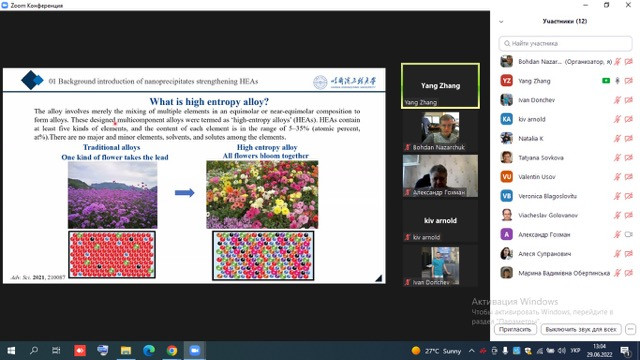Click Выключить звук для всех button
This screenshot has height=360, width=640.
tap(581, 329)
